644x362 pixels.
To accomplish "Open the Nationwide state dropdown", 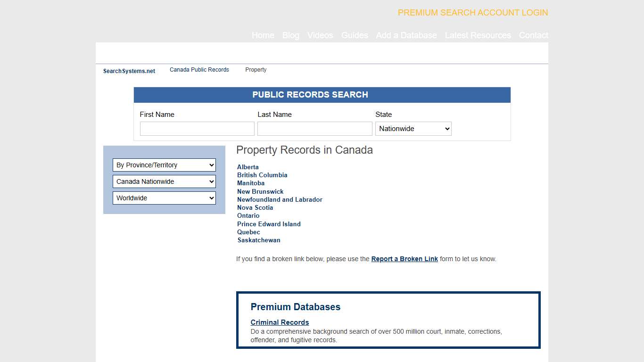I will click(413, 128).
